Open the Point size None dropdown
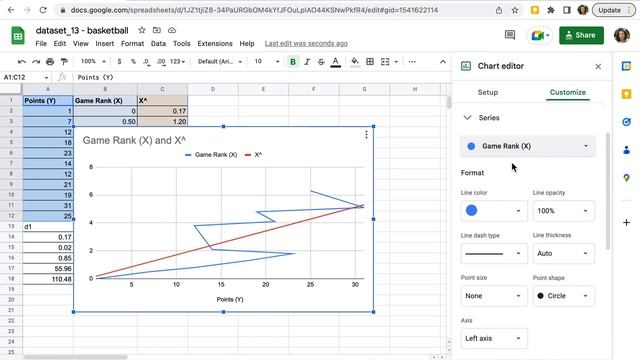640x360 pixels. pos(494,296)
